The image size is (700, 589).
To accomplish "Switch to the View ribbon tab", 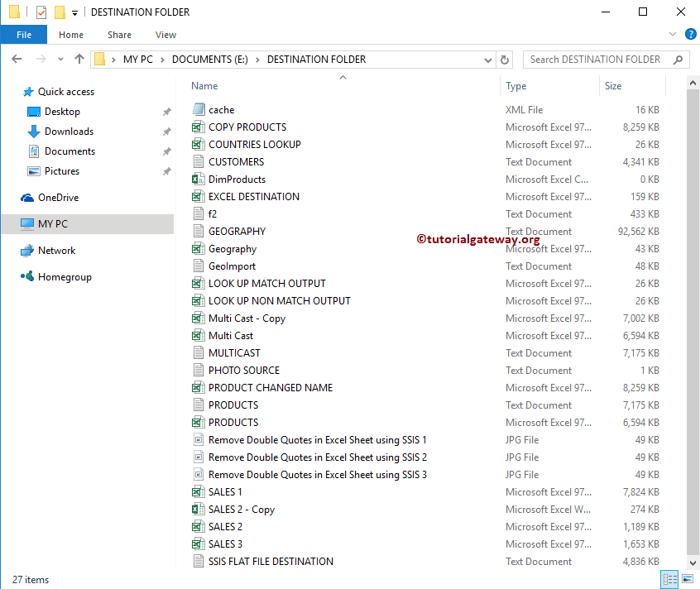I will click(165, 35).
